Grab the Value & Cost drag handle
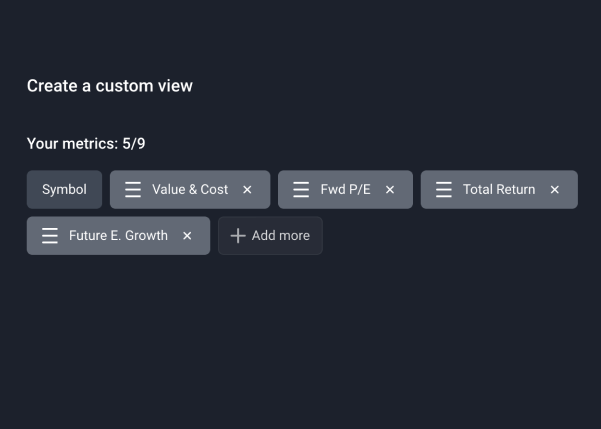601x429 pixels. tap(133, 190)
